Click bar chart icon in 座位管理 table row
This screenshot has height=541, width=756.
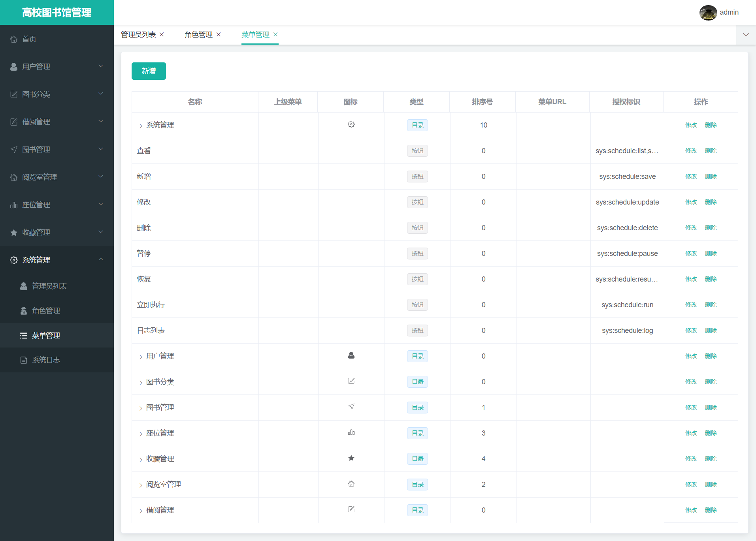351,432
